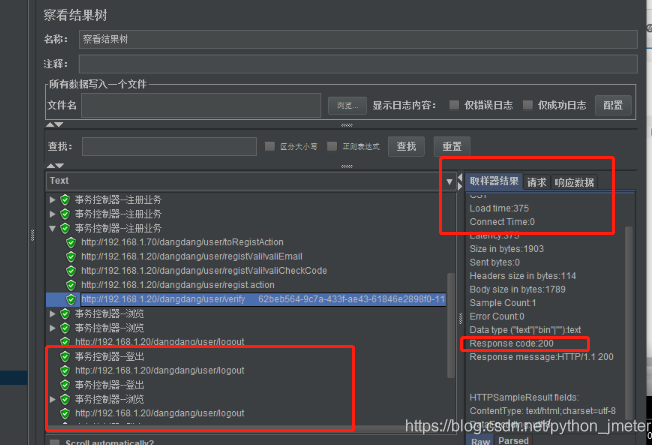The width and height of the screenshot is (662, 445).
Task: Click the 'Body size in bytes:1789' line
Action: pos(517,290)
